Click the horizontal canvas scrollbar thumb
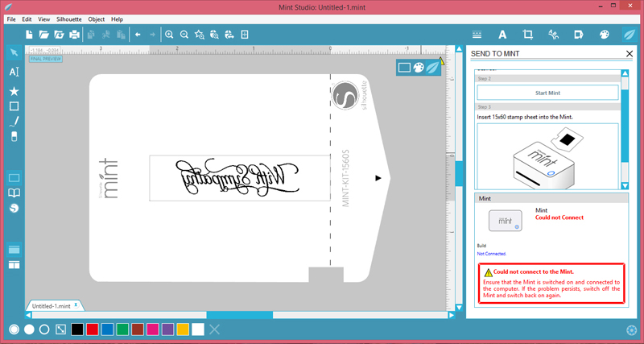 [239, 315]
